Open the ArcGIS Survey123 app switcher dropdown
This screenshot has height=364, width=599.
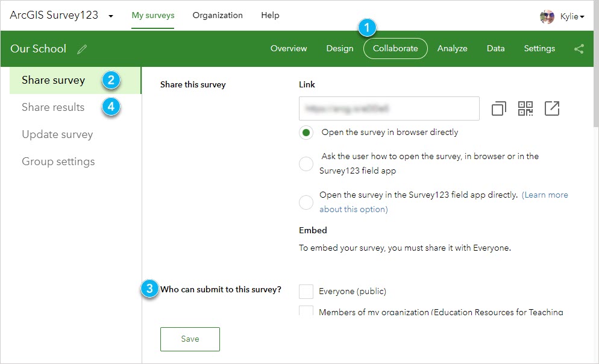110,16
